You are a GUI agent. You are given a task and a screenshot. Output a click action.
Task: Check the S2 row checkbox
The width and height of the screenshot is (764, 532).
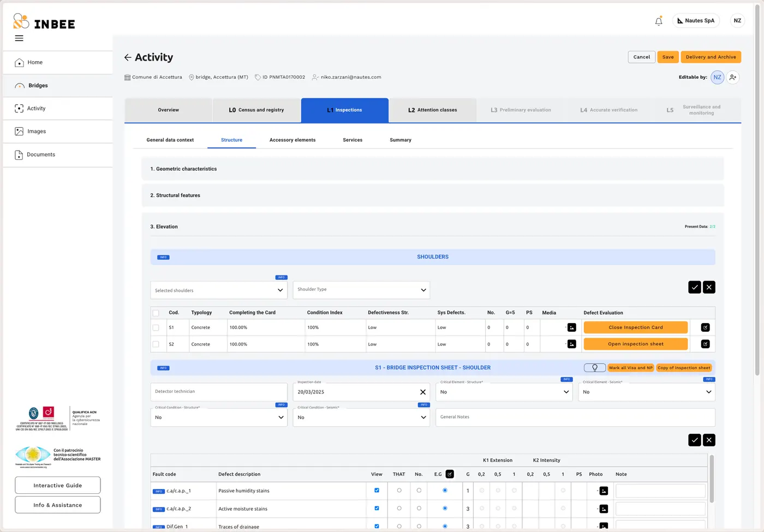click(156, 345)
